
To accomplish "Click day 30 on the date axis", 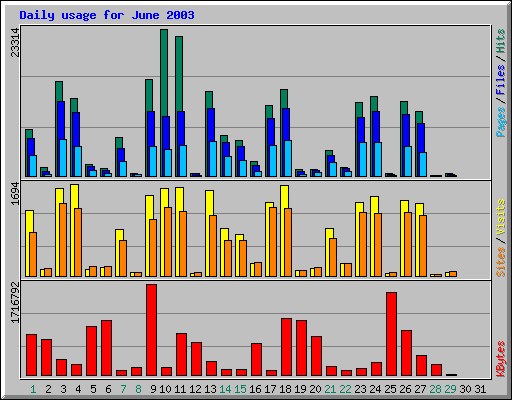I will (465, 389).
